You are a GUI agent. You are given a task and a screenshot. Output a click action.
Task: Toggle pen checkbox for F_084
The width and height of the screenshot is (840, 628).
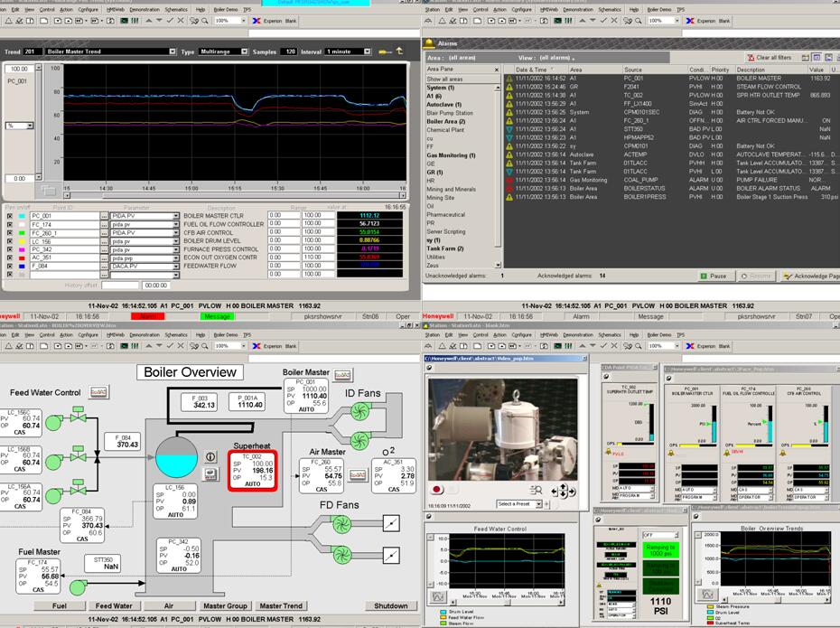click(x=10, y=267)
